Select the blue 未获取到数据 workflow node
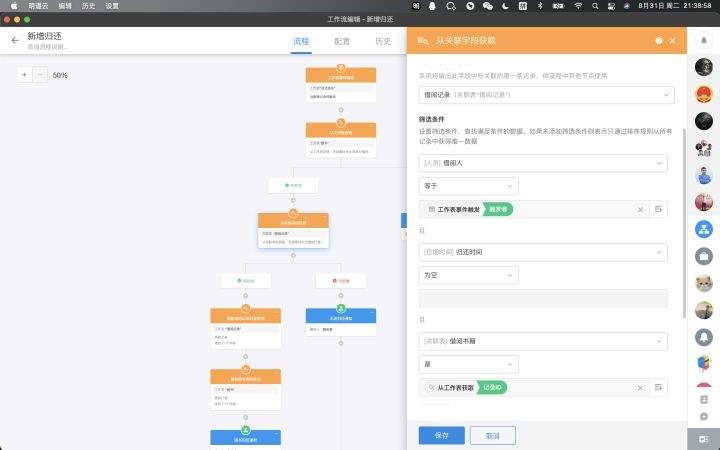 coord(340,316)
